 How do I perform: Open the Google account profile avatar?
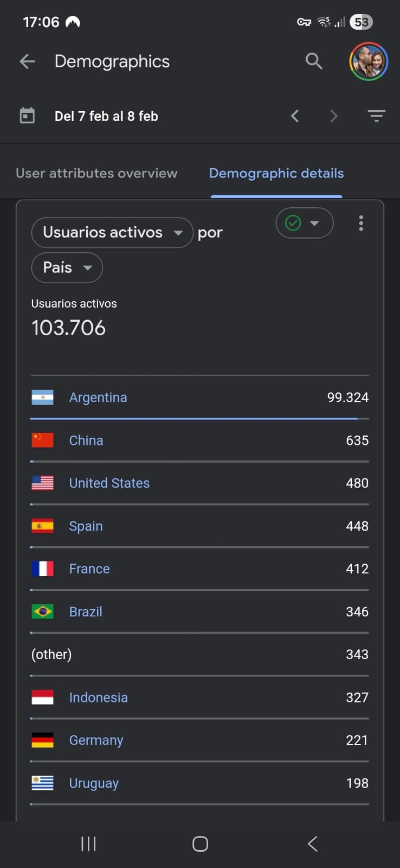pos(368,61)
